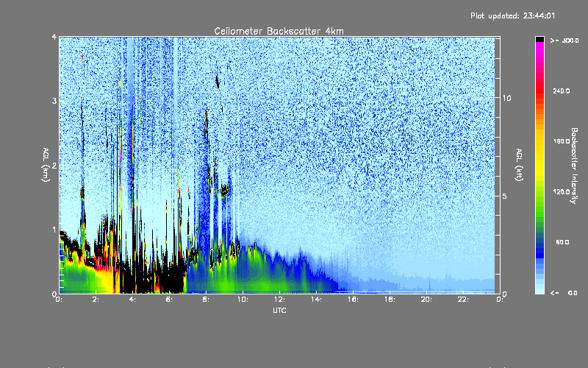The width and height of the screenshot is (588, 368).
Task: Click the "<= 0.0" colorbar label
Action: (x=564, y=293)
